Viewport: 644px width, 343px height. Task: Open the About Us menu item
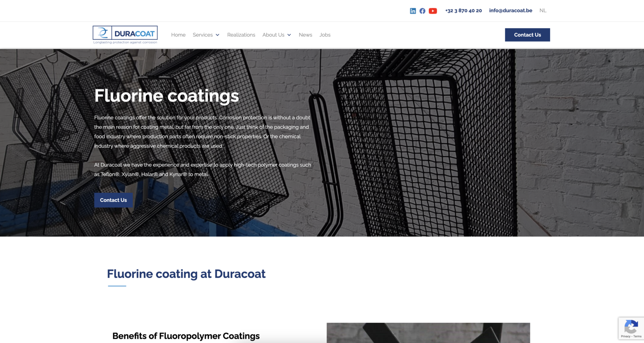coord(273,35)
